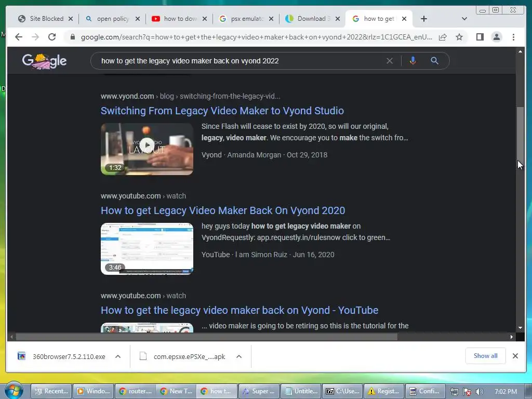Open the Windows Start menu
The image size is (532, 399).
(x=14, y=391)
